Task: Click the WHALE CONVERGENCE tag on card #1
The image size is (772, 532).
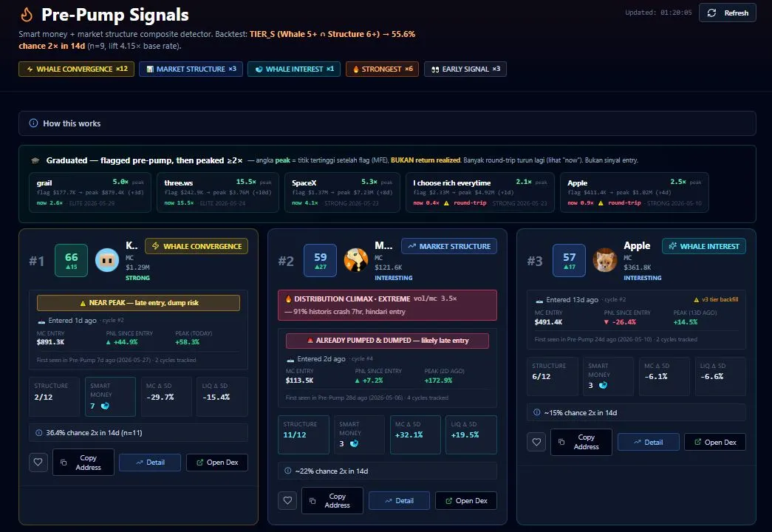Action: click(x=197, y=246)
